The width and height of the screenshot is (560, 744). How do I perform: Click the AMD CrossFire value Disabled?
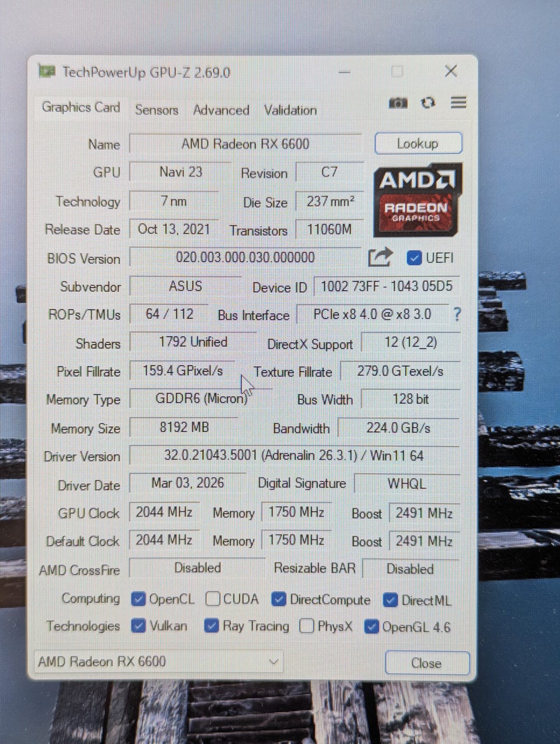pyautogui.click(x=197, y=568)
